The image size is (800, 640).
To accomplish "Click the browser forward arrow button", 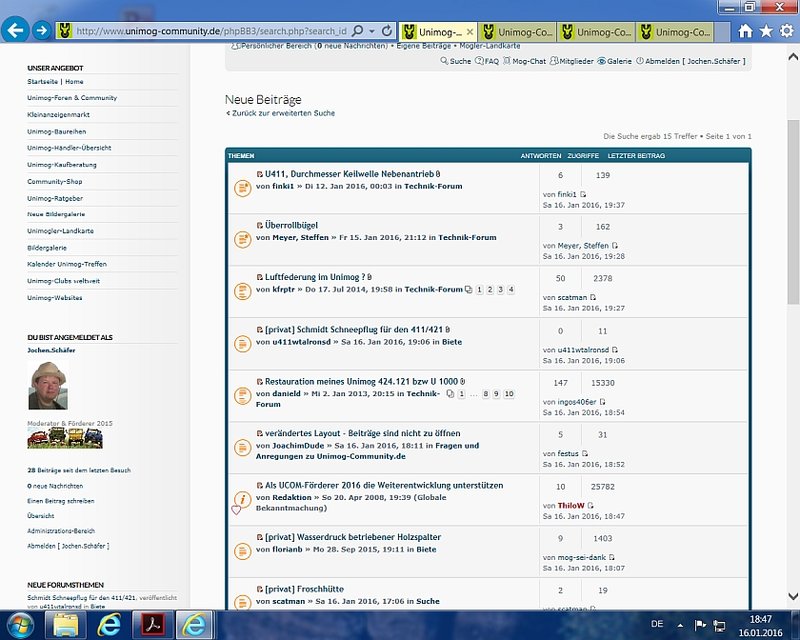I will (41, 30).
